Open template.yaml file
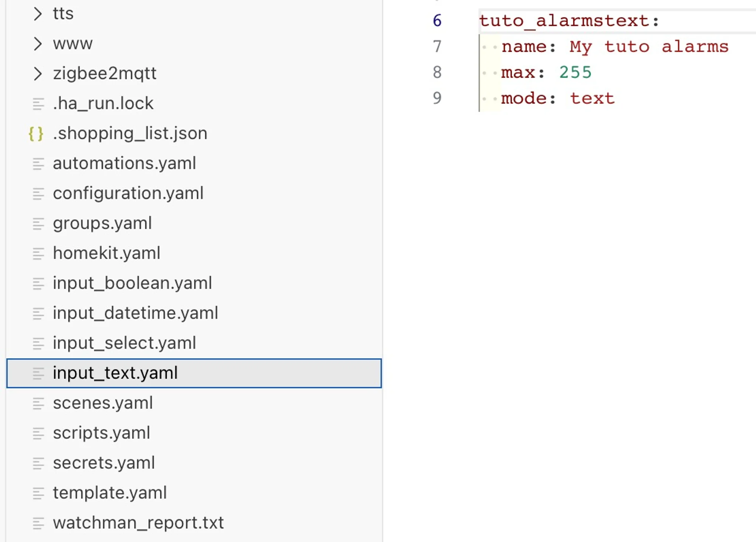This screenshot has height=542, width=756. [110, 493]
